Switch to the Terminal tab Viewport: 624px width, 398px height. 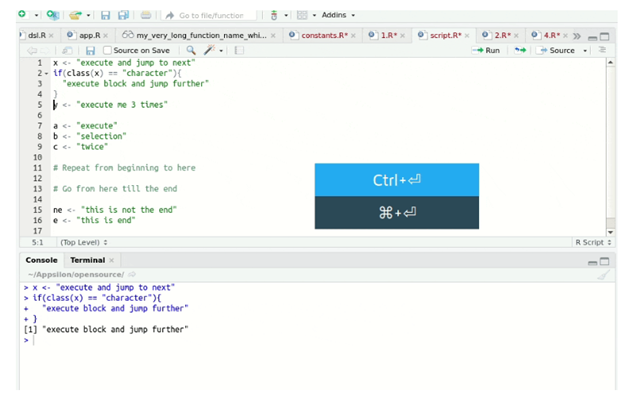pos(88,260)
